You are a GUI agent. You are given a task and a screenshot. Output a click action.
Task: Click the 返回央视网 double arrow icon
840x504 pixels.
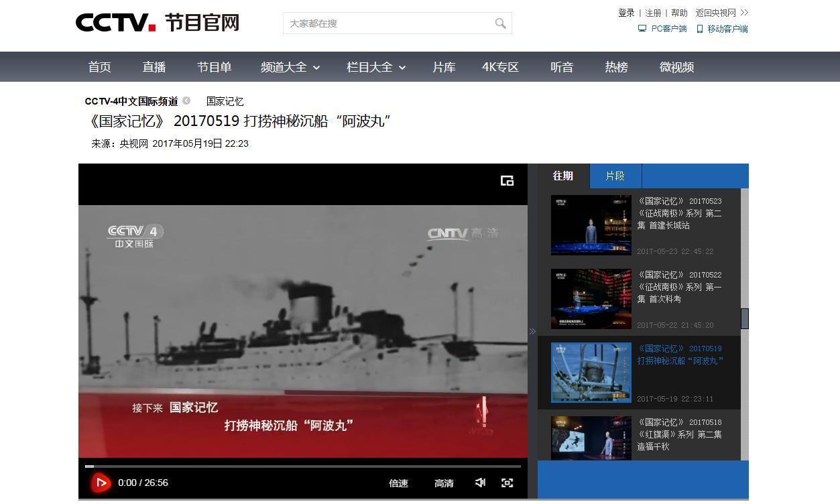coord(744,13)
